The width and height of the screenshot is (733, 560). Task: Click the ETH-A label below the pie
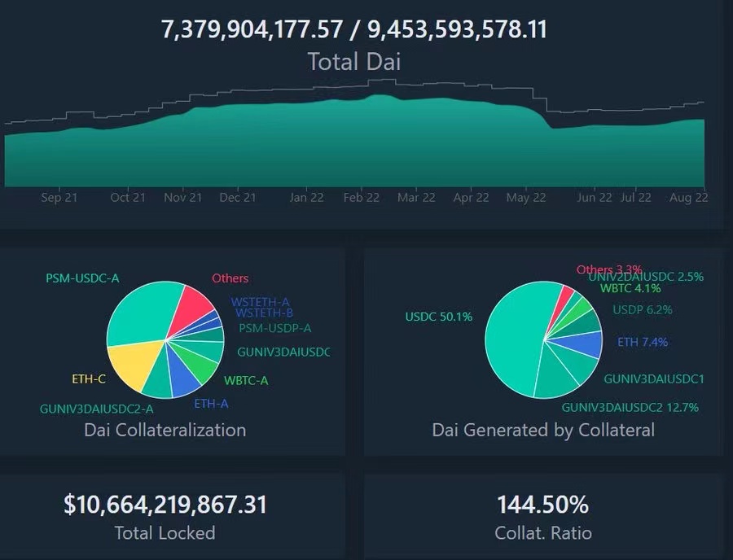[x=211, y=402]
